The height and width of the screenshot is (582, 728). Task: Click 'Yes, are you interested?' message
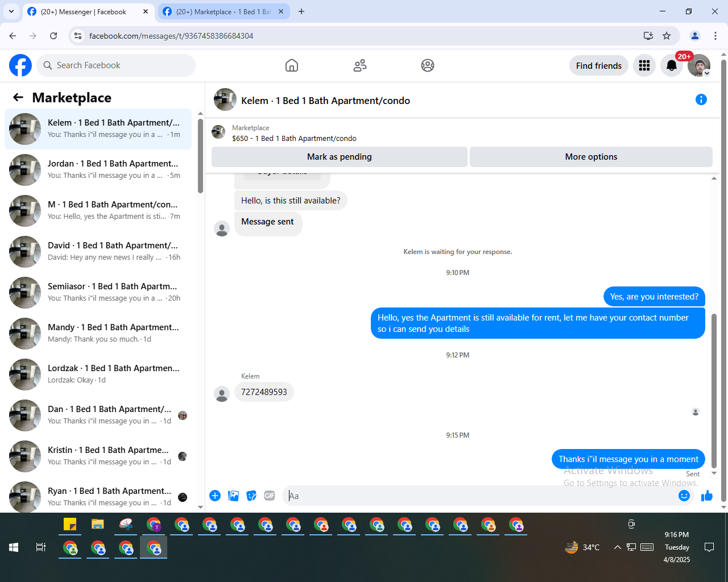pos(654,297)
